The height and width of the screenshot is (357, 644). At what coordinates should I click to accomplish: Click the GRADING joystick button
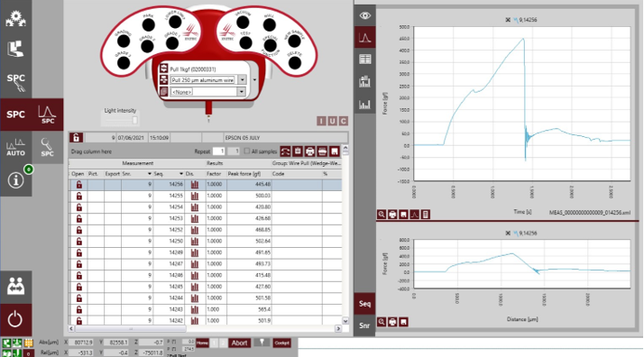124,41
